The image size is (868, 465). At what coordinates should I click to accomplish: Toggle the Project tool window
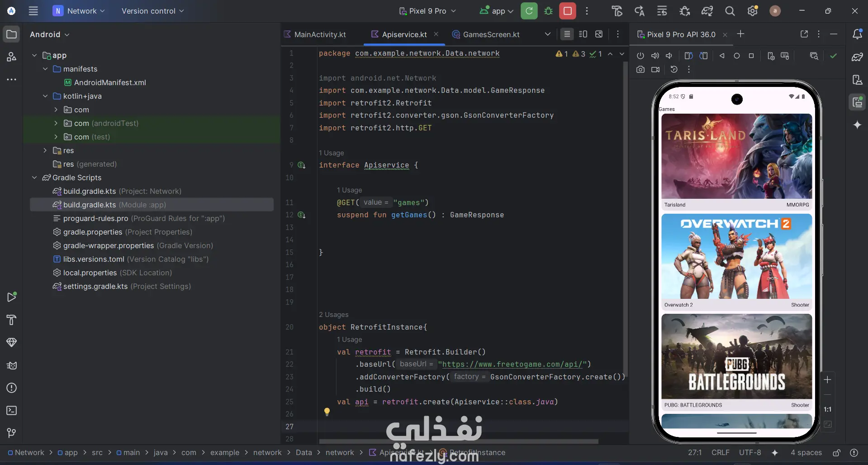pos(12,34)
